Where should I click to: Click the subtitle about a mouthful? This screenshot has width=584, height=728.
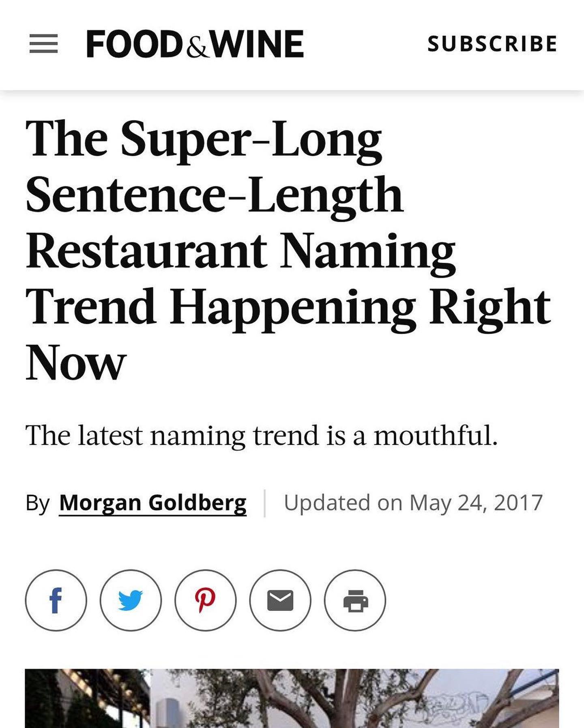click(262, 435)
